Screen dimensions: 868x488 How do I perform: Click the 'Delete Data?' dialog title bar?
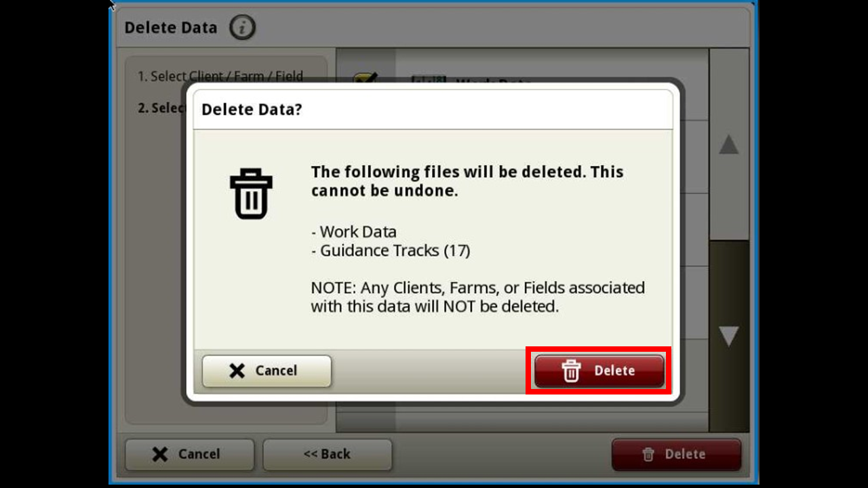tap(433, 109)
